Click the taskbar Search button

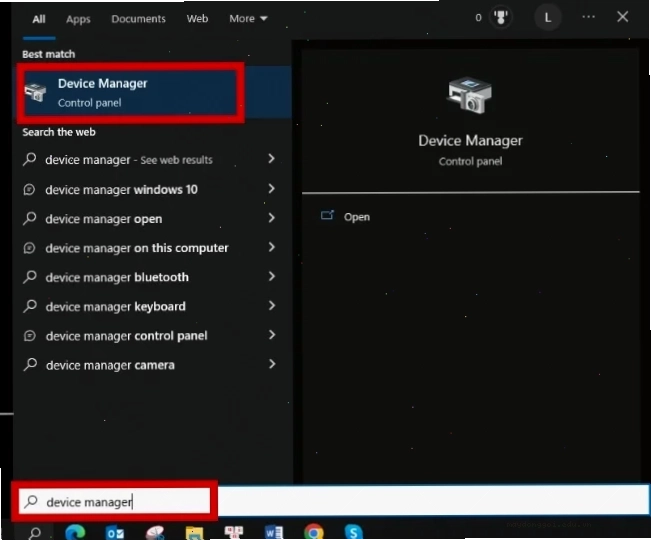(x=35, y=532)
